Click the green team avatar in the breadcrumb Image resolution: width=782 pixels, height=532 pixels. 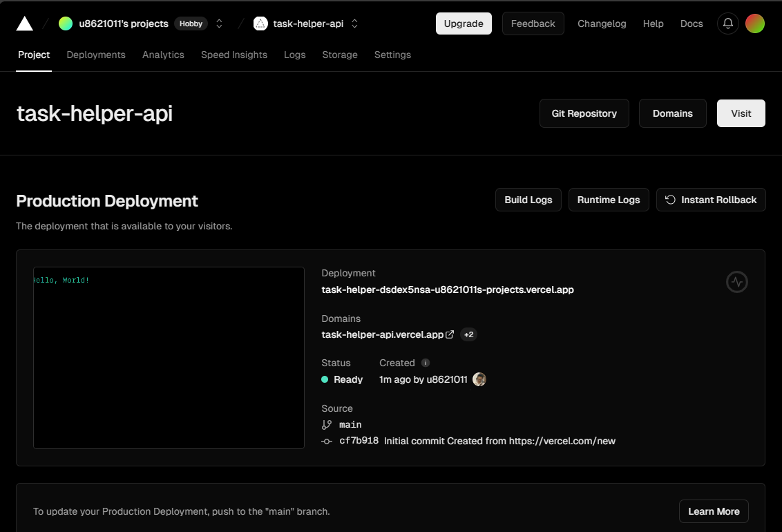[x=66, y=23]
